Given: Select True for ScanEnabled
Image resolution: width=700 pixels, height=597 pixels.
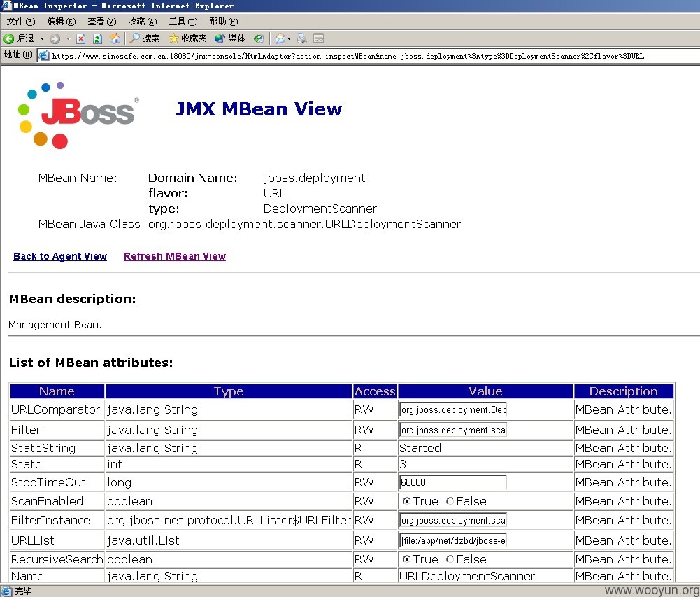Looking at the screenshot, I should click(406, 501).
